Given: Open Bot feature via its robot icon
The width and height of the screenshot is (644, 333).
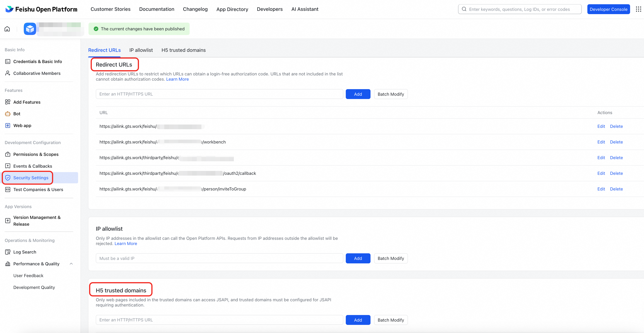Looking at the screenshot, I should (x=8, y=114).
